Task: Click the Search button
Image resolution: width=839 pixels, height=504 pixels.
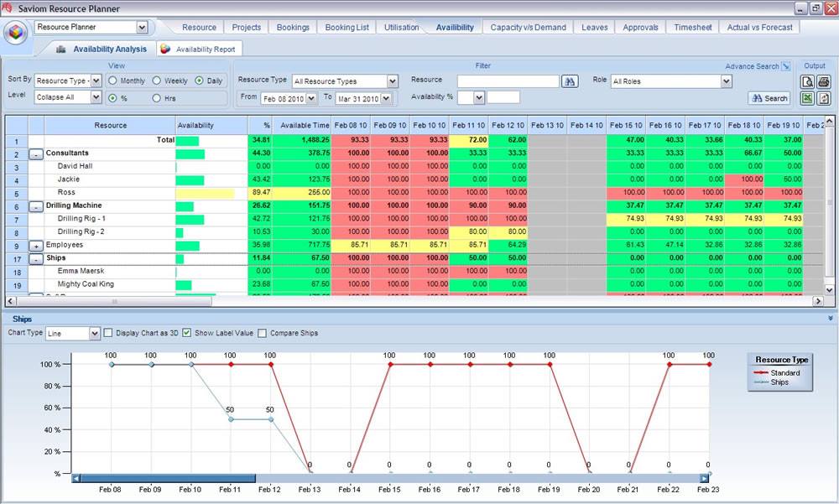Action: (769, 98)
